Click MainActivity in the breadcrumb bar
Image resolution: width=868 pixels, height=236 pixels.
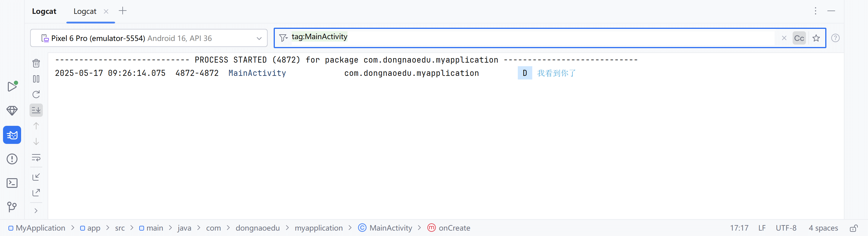coord(390,228)
